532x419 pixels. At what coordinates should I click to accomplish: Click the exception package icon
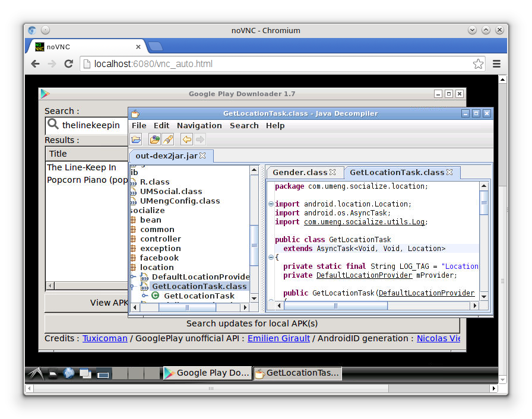tap(134, 249)
